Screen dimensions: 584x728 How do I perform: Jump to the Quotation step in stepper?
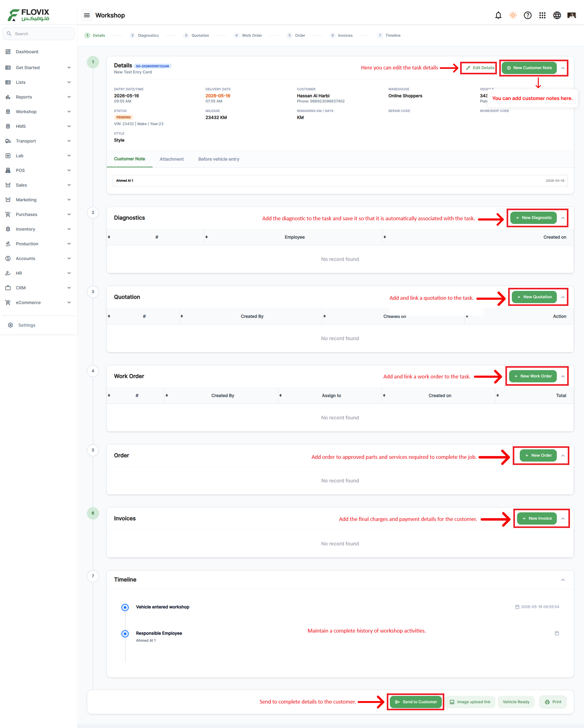click(197, 35)
